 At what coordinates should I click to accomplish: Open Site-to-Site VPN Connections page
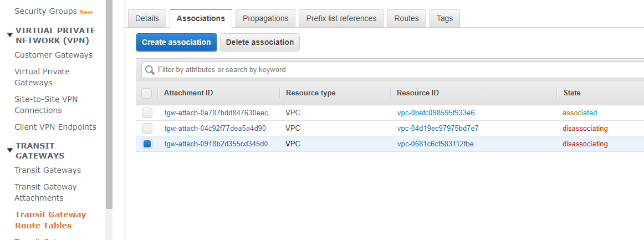(x=46, y=105)
